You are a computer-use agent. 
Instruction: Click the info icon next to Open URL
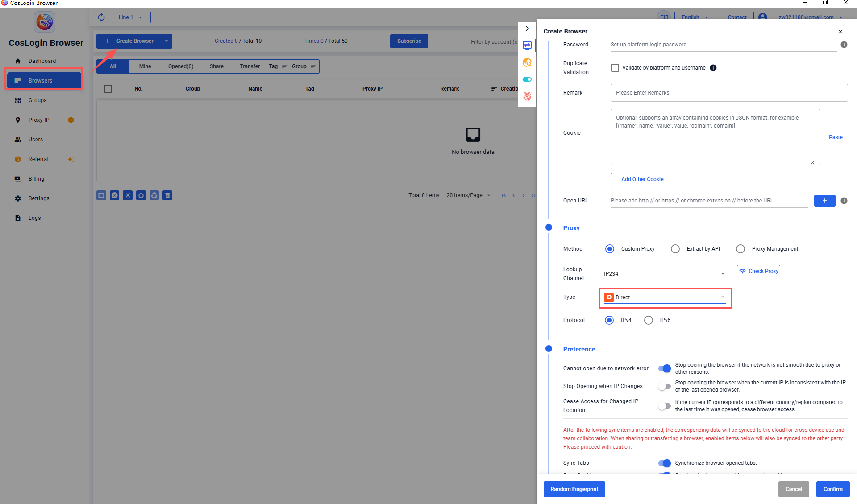844,201
